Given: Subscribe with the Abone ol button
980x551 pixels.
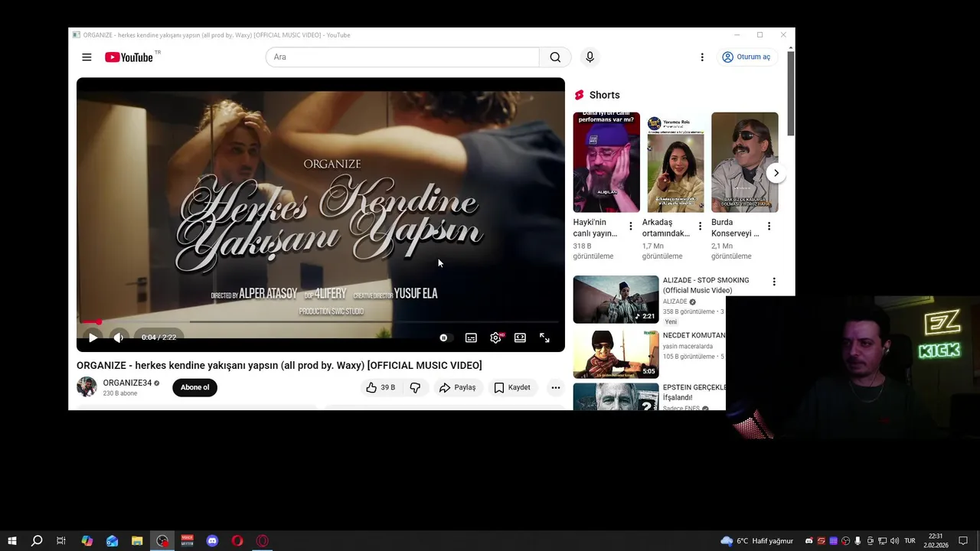Looking at the screenshot, I should [x=194, y=387].
